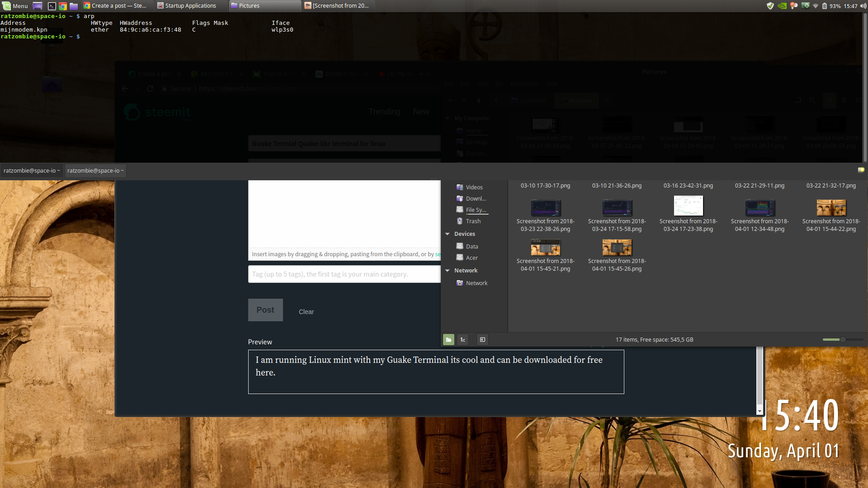The width and height of the screenshot is (868, 488).
Task: Open the Acer drive
Action: [x=472, y=258]
